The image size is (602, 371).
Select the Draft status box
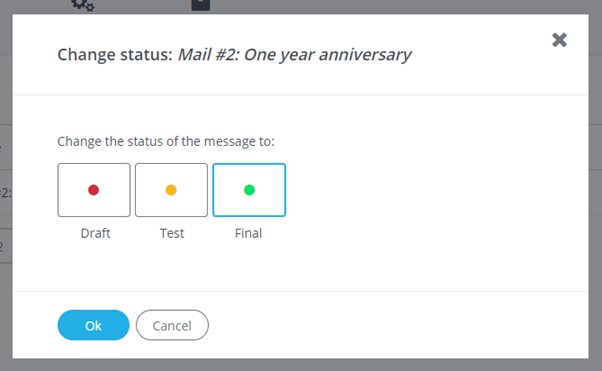pyautogui.click(x=94, y=190)
